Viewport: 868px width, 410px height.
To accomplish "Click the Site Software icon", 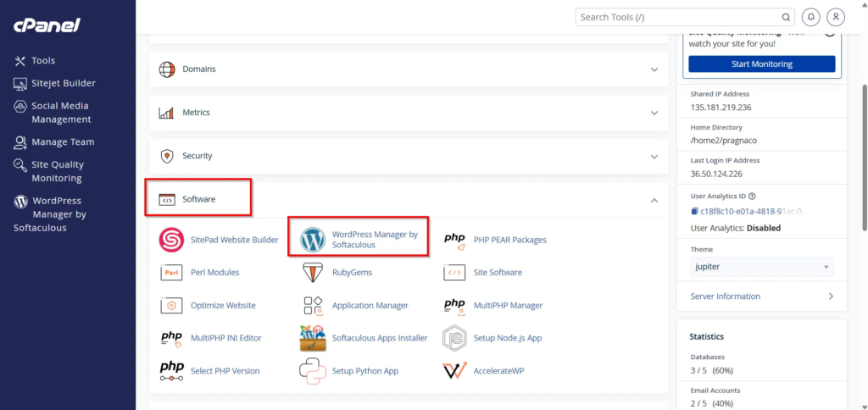I will (454, 273).
